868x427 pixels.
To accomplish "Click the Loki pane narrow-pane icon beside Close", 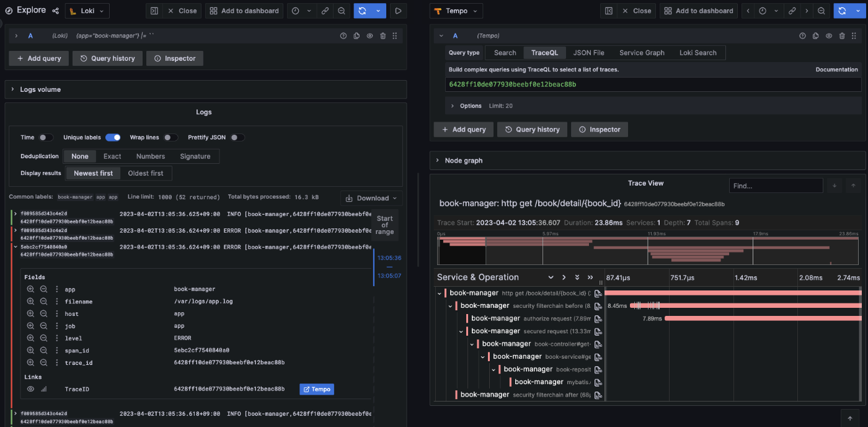I will (x=154, y=11).
